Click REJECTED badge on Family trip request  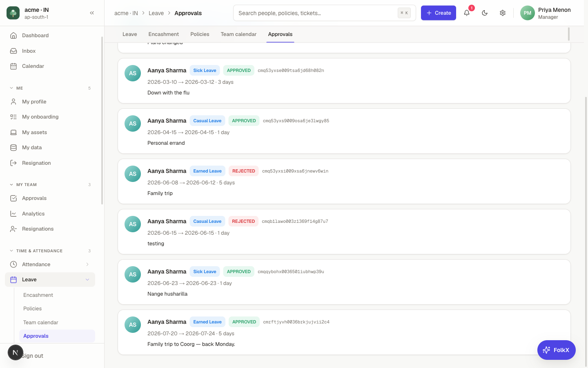(243, 171)
